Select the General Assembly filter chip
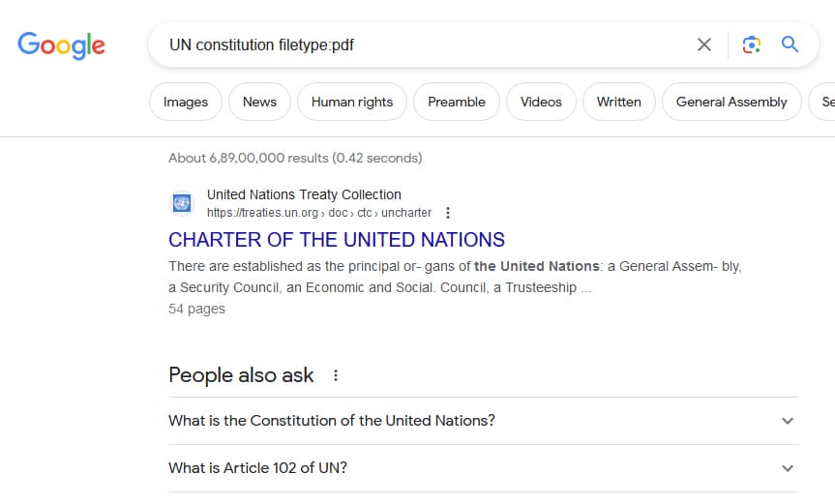The height and width of the screenshot is (504, 835). (731, 102)
